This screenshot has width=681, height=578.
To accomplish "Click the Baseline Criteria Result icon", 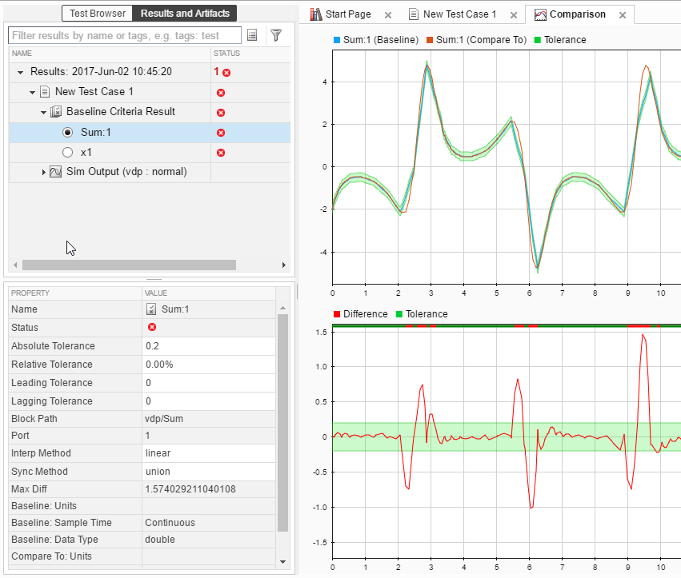I will pyautogui.click(x=57, y=112).
